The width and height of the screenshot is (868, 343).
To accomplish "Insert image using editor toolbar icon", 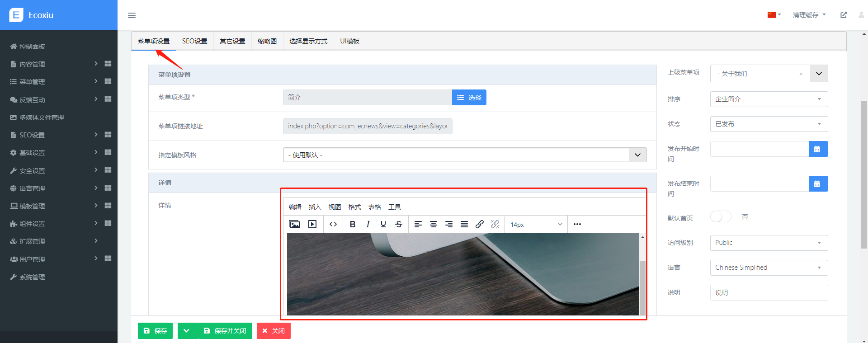I will [294, 224].
